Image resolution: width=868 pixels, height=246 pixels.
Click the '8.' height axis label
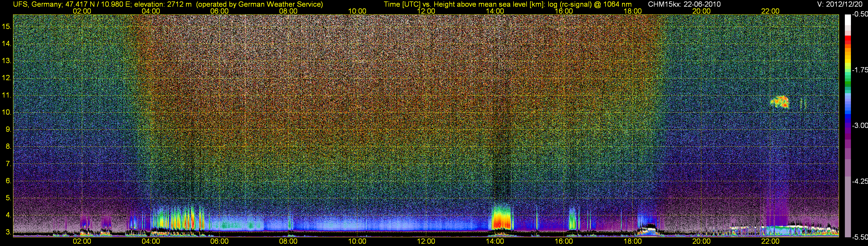click(x=8, y=147)
